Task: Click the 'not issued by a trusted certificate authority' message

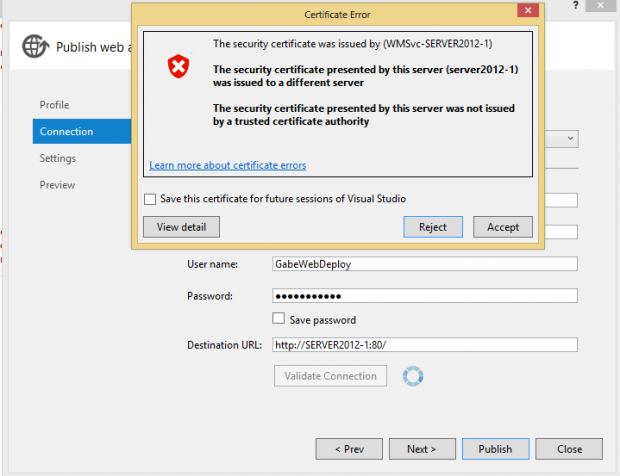Action: click(364, 115)
